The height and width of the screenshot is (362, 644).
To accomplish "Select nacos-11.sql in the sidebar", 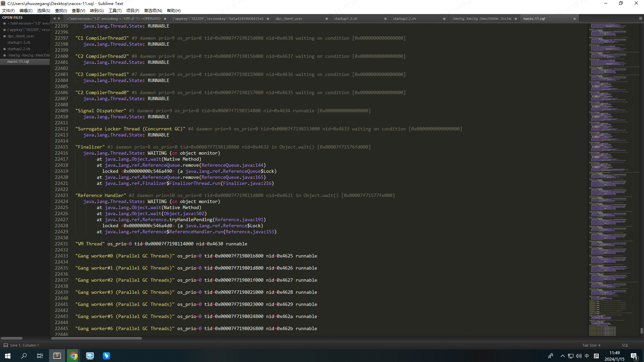I will [25, 62].
